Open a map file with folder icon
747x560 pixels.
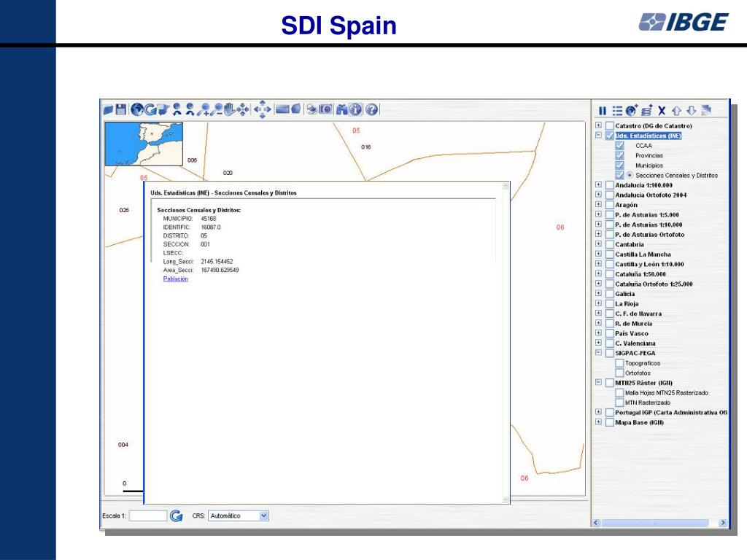click(108, 109)
